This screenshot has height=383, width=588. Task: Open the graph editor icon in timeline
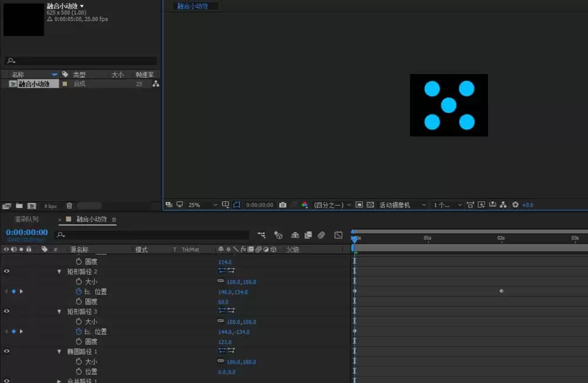tap(338, 235)
